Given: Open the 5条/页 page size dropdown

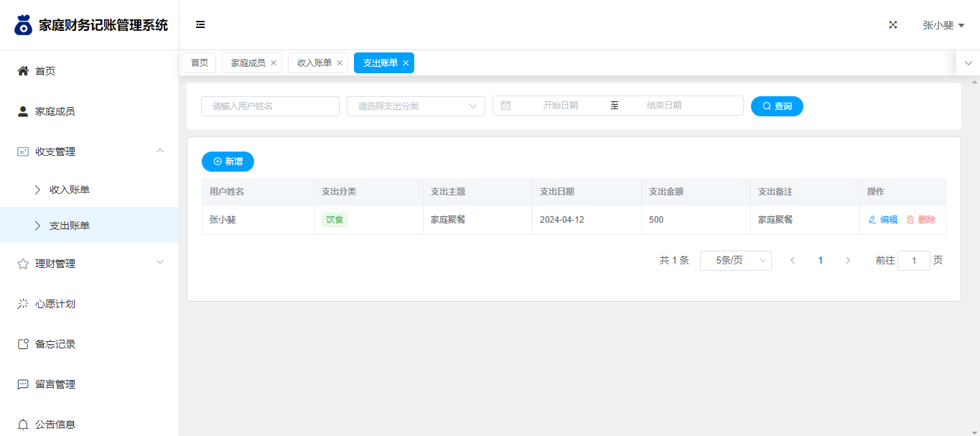Looking at the screenshot, I should point(735,261).
